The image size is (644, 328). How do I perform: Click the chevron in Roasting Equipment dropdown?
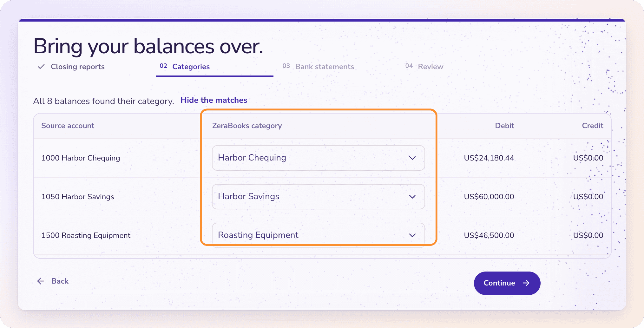(412, 235)
